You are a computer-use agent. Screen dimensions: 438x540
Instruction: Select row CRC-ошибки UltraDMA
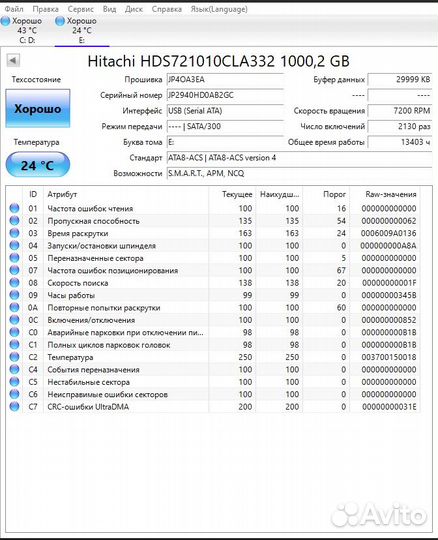click(213, 407)
